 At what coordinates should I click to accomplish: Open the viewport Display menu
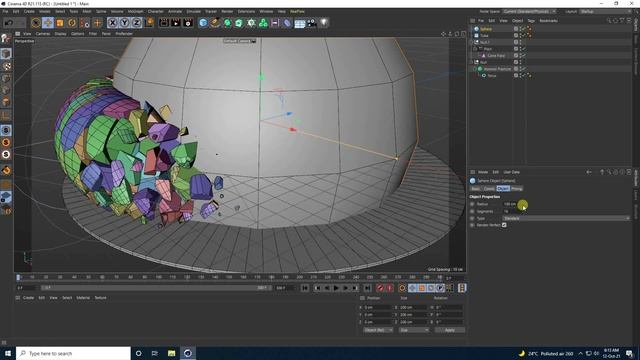click(x=60, y=34)
